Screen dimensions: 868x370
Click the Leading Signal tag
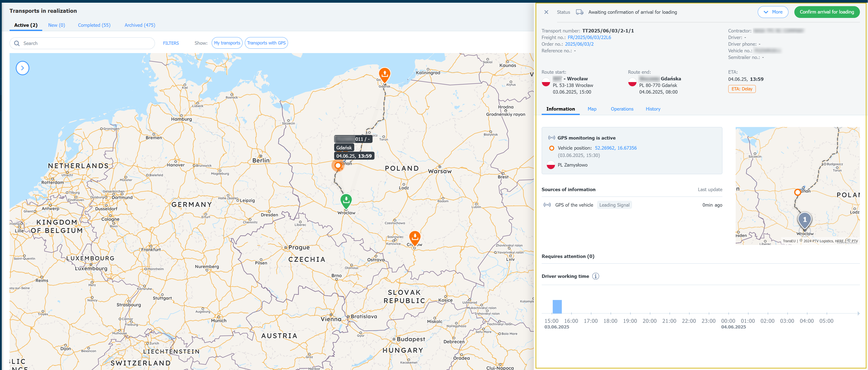pyautogui.click(x=614, y=205)
